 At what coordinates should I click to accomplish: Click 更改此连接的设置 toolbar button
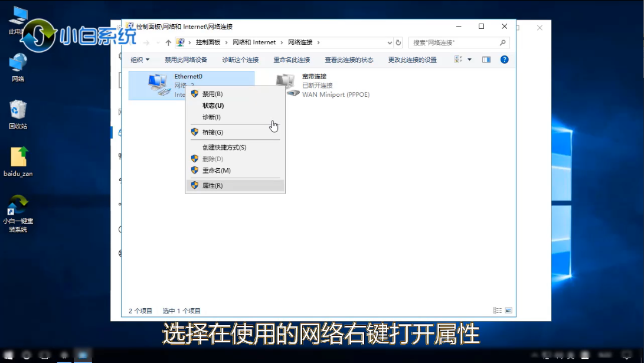click(412, 60)
